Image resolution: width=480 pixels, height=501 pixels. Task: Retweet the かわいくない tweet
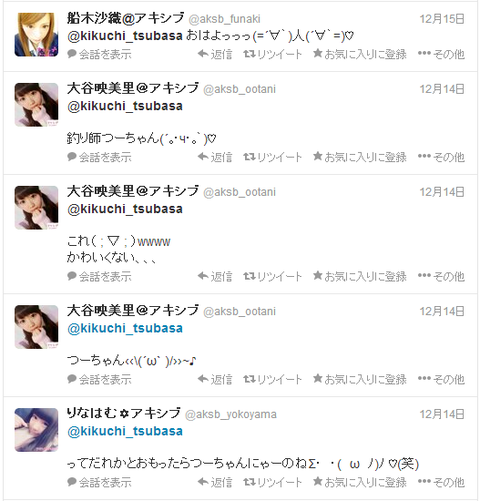(x=273, y=276)
